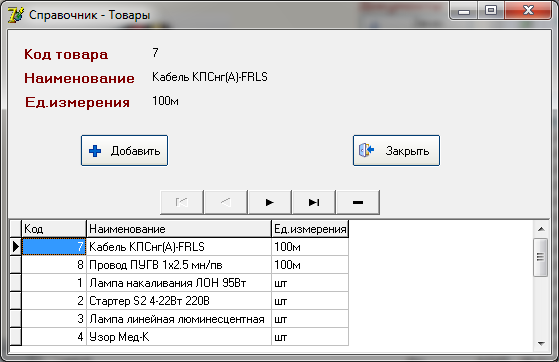The image size is (559, 362).
Task: Select cell 'Узор Мед-К'
Action: [179, 337]
